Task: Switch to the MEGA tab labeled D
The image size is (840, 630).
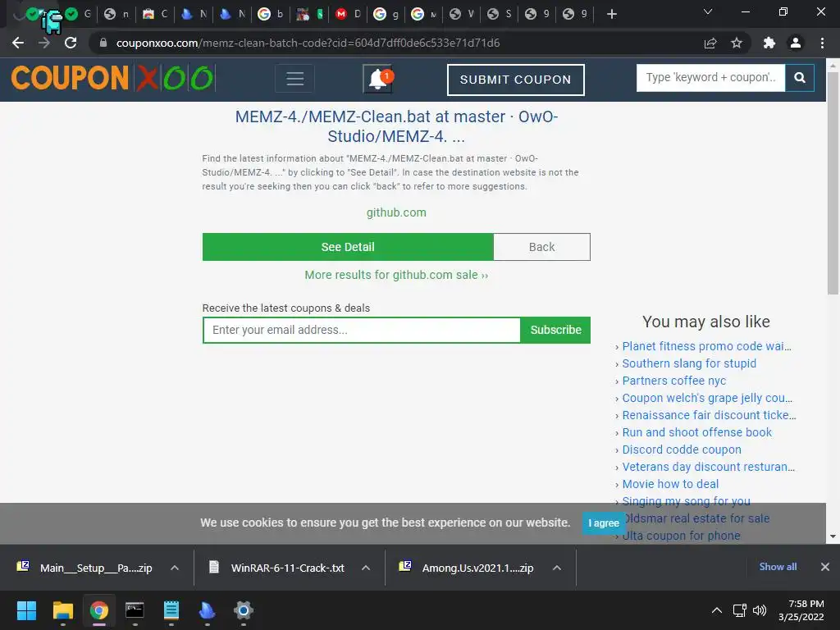Action: tap(348, 14)
